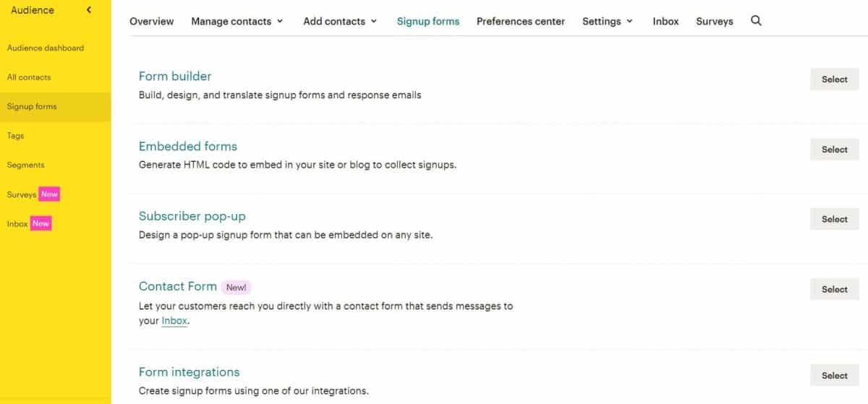Click the Form builder heading link
This screenshot has height=404, width=868.
(175, 76)
